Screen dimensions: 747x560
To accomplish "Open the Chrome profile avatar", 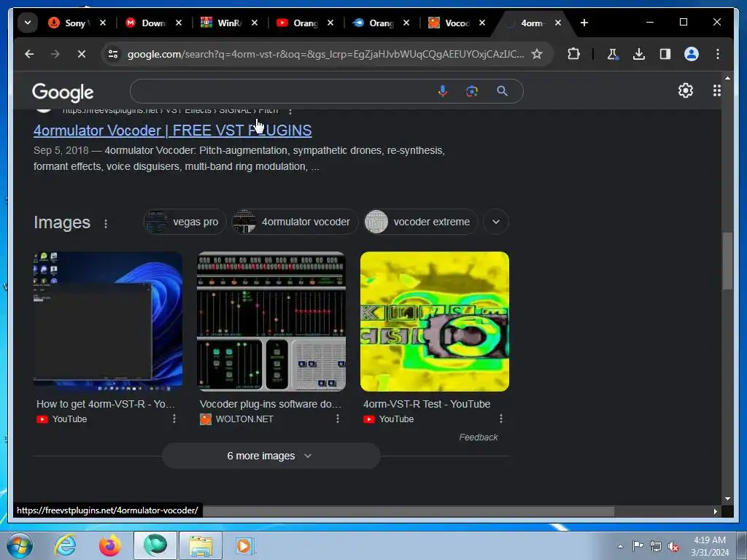I will pyautogui.click(x=692, y=54).
